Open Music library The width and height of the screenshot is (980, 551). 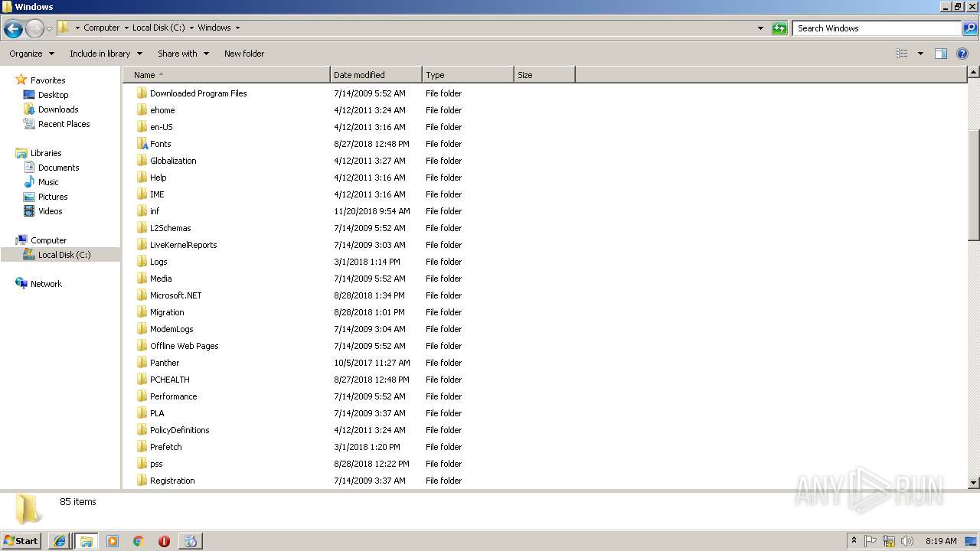click(x=48, y=182)
